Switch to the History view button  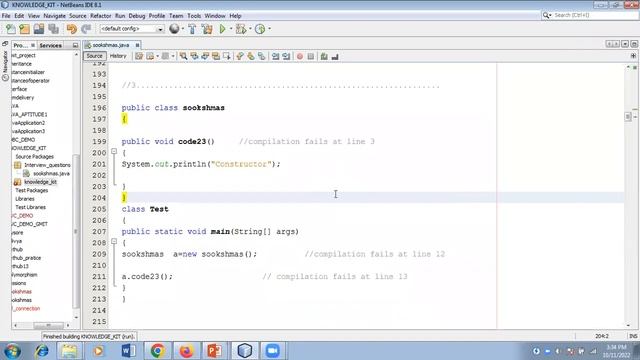[118, 56]
